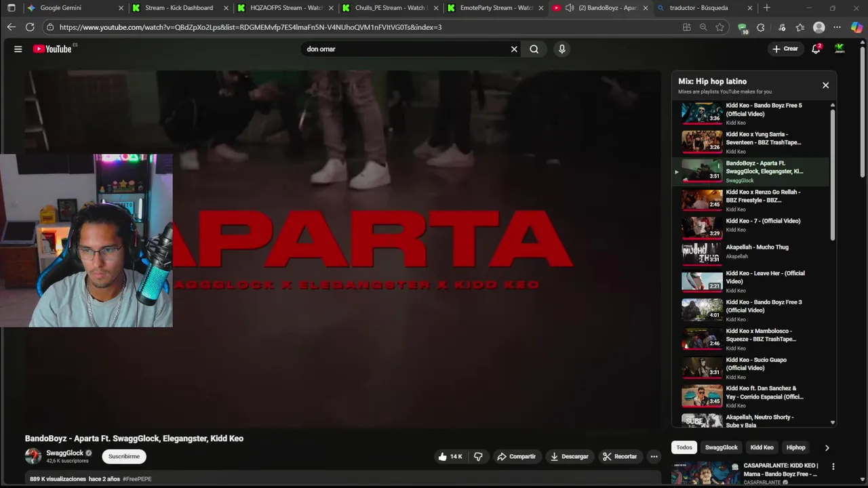Click the zoom magnifier in address bar
Screen dimensions: 868x488
tap(703, 27)
